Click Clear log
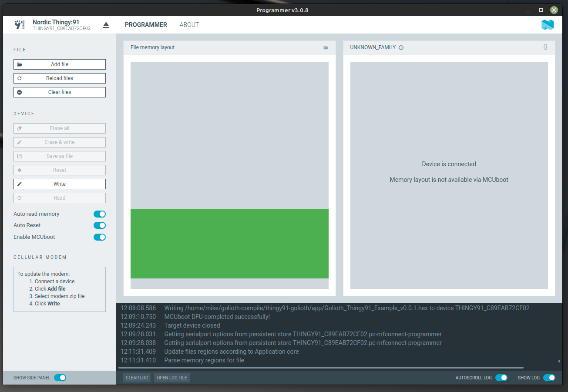This screenshot has width=568, height=392. click(x=136, y=378)
